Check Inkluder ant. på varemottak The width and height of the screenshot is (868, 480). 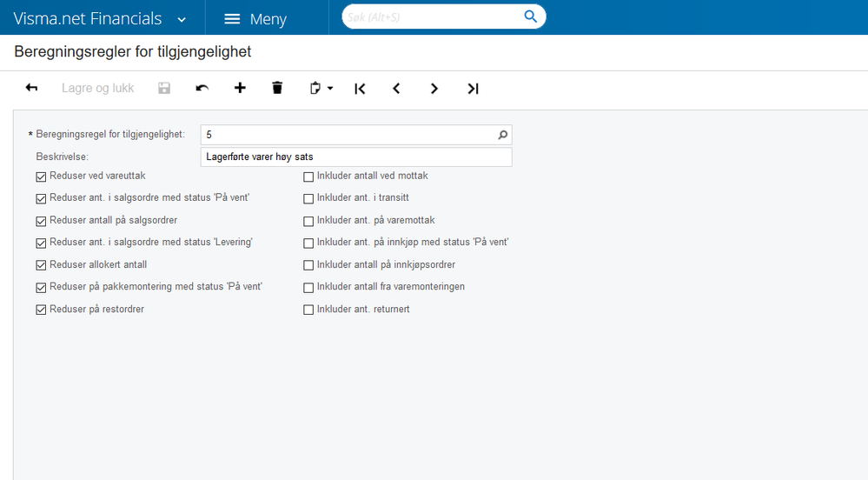tap(308, 221)
